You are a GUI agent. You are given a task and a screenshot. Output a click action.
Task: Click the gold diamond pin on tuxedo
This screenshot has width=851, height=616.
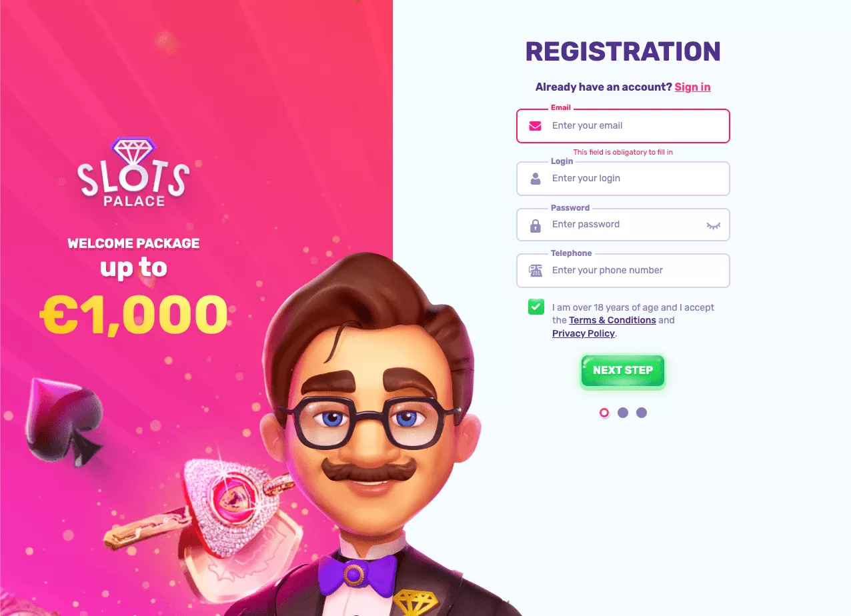[x=415, y=601]
